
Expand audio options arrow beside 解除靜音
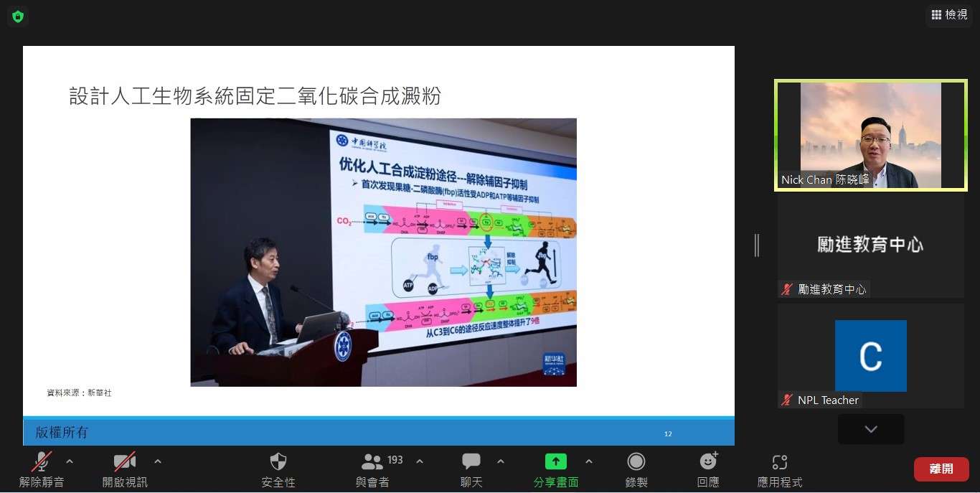pyautogui.click(x=70, y=461)
